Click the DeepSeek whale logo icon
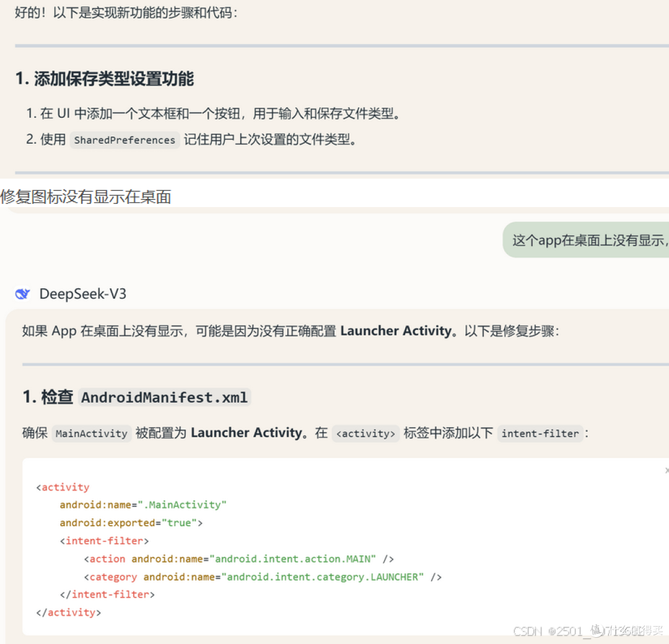This screenshot has height=644, width=669. 23,294
